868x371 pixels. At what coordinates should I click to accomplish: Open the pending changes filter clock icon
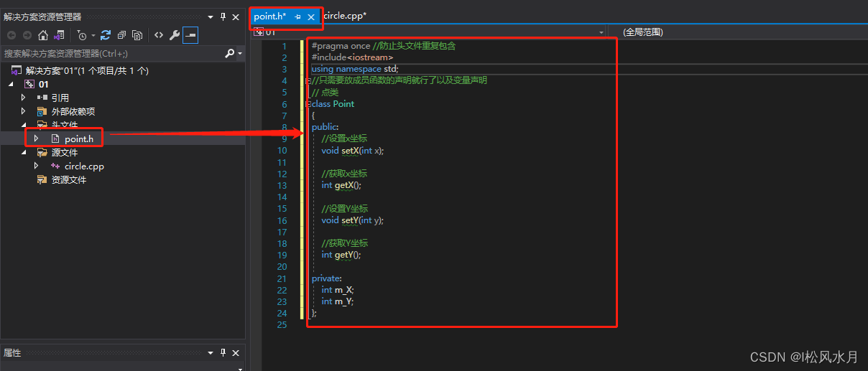click(81, 35)
